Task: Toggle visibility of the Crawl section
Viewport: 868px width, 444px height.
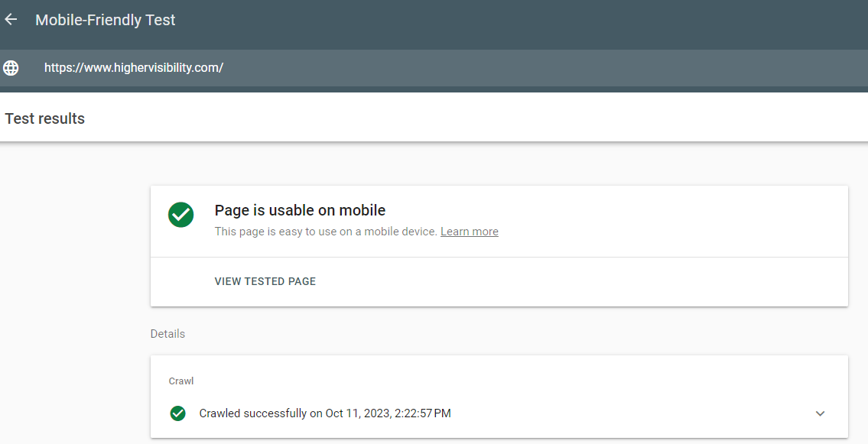Action: tap(820, 413)
